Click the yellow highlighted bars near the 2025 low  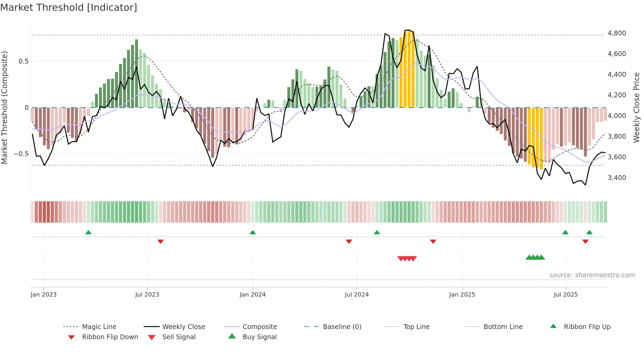pyautogui.click(x=535, y=138)
